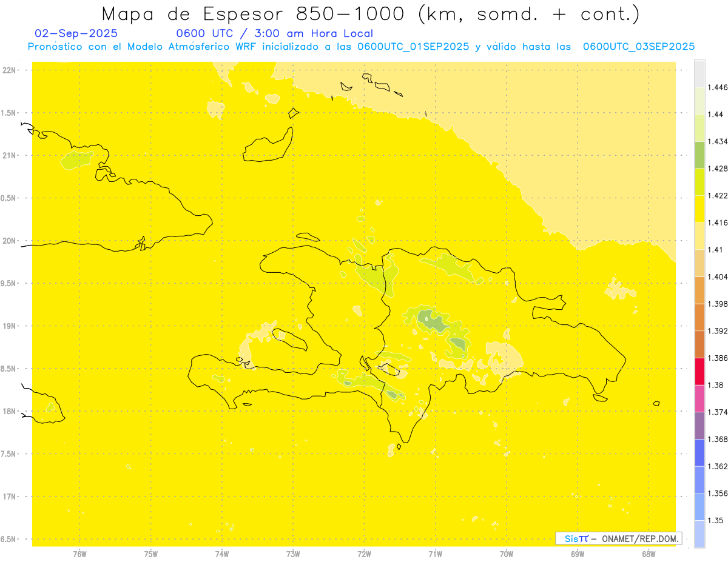
Task: Click the blue swatch between 1.362 and 1.368
Action: pyautogui.click(x=699, y=452)
